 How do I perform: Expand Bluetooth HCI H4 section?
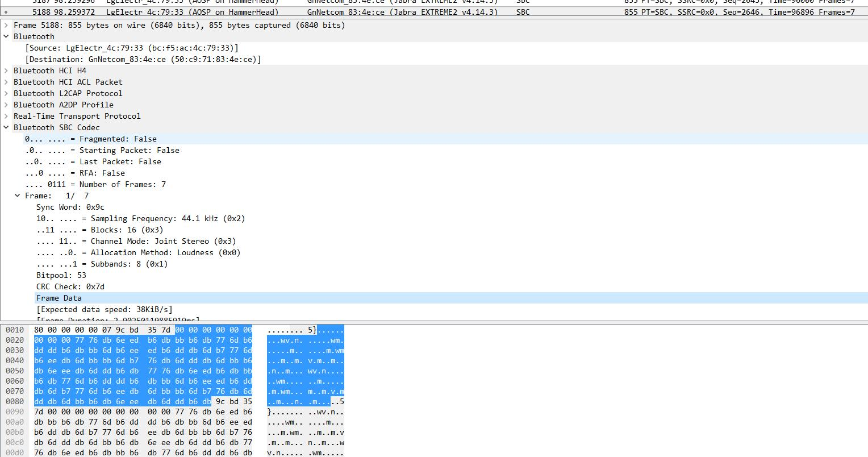tap(6, 70)
